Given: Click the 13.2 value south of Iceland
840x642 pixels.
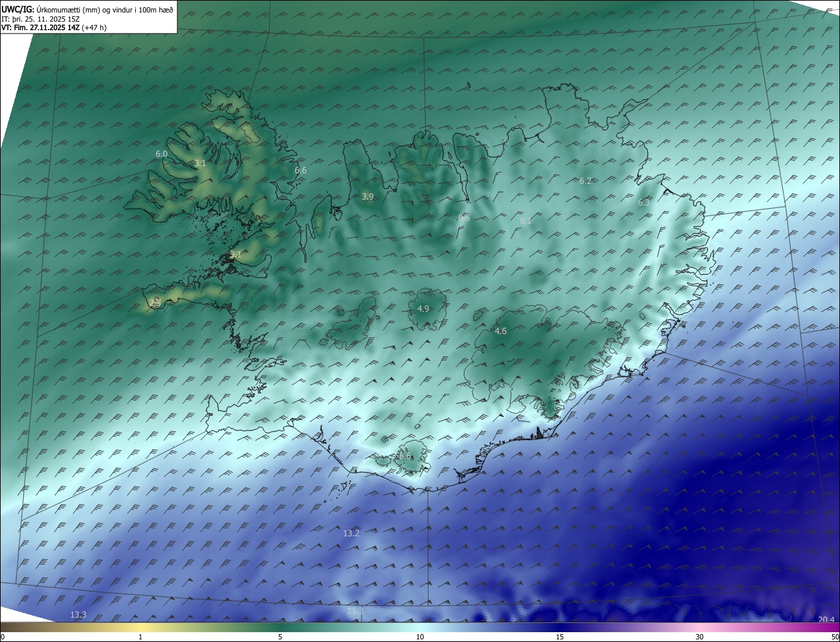Looking at the screenshot, I should 352,533.
